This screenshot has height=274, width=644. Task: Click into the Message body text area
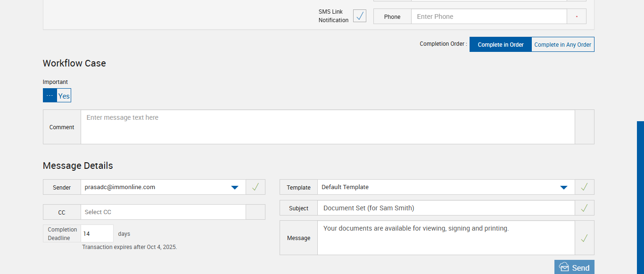click(x=446, y=238)
